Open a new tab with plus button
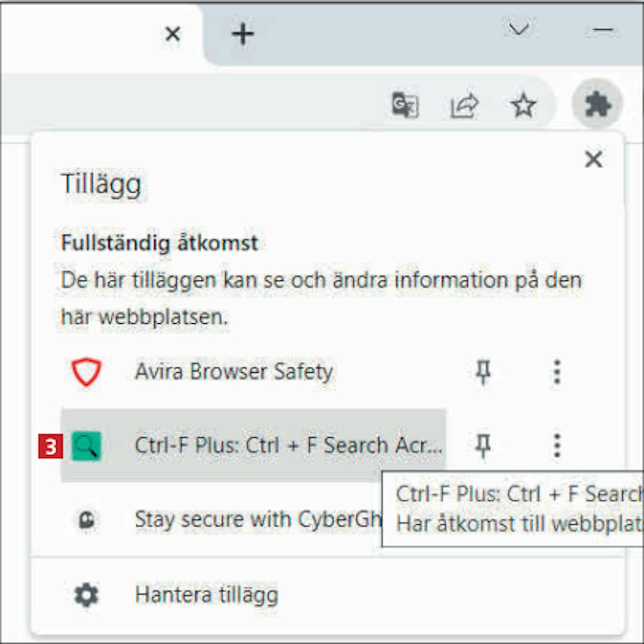This screenshot has width=644, height=644. tap(243, 34)
